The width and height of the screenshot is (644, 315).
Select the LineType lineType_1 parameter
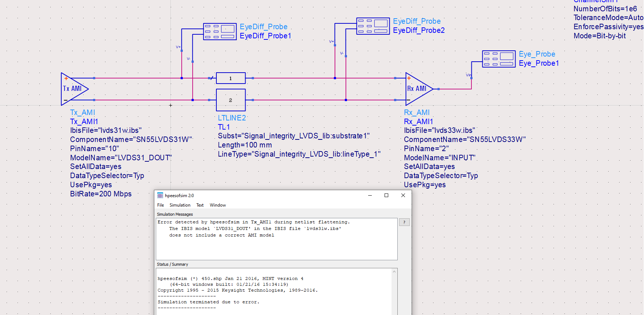[x=299, y=154]
